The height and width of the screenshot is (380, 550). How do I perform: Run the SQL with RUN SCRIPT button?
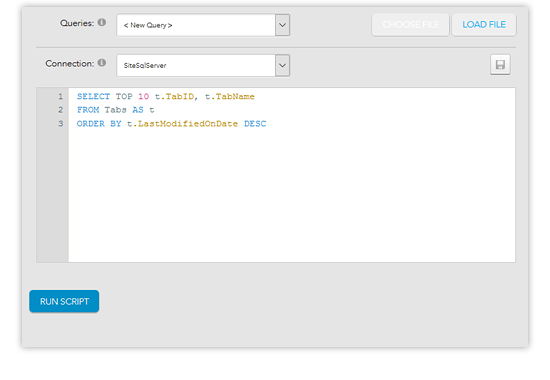click(64, 301)
